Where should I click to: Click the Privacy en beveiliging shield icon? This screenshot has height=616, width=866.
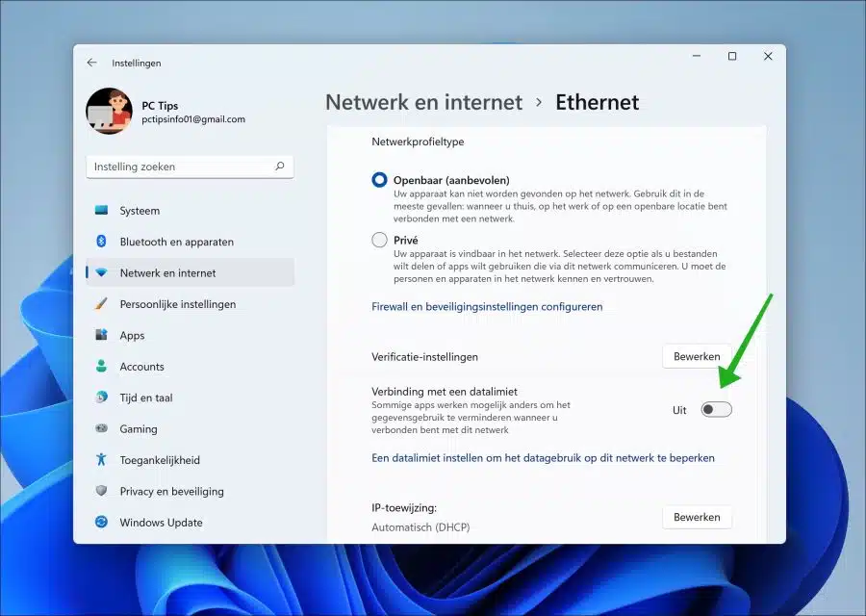pos(101,491)
